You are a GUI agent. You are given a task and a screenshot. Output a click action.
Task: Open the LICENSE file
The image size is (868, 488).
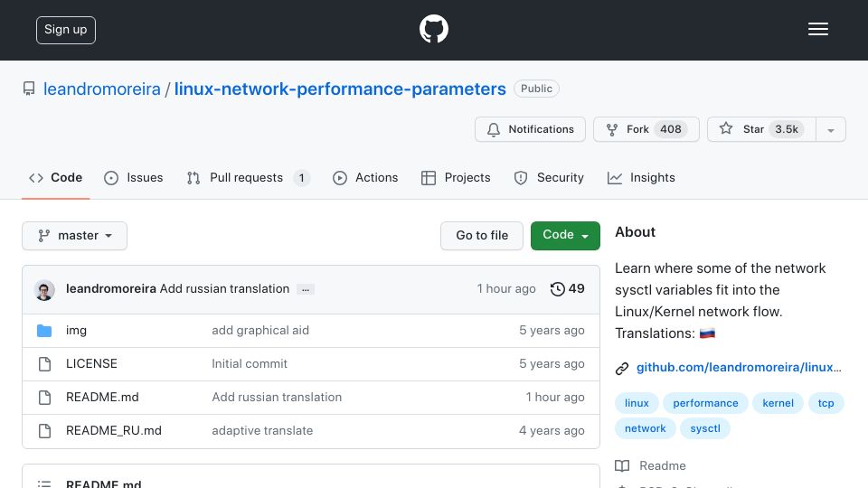coord(91,363)
